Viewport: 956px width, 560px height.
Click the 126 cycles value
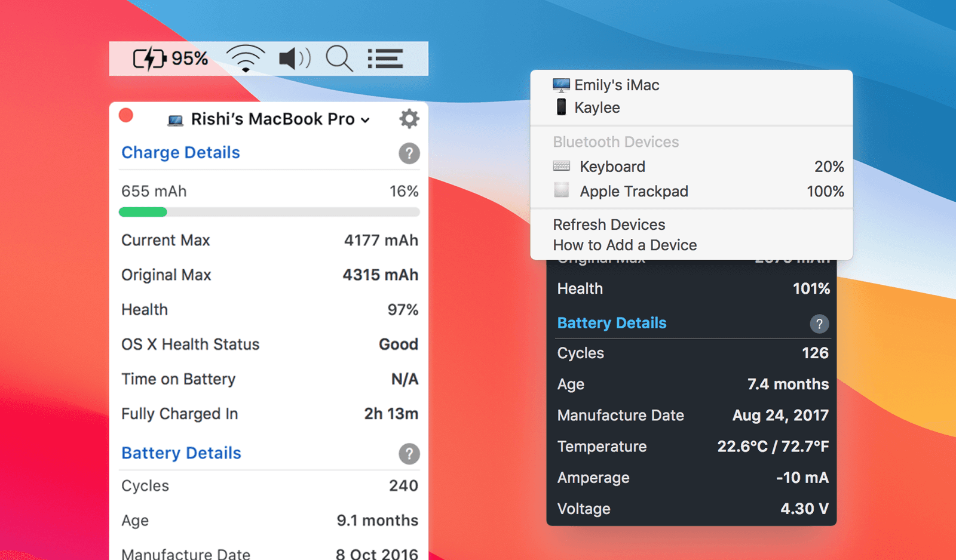click(815, 353)
